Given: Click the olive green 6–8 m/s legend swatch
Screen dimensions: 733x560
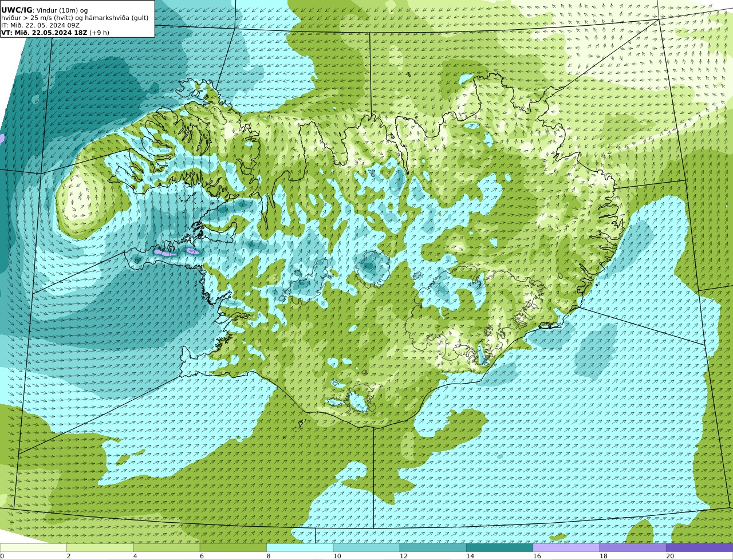Looking at the screenshot, I should (x=233, y=547).
